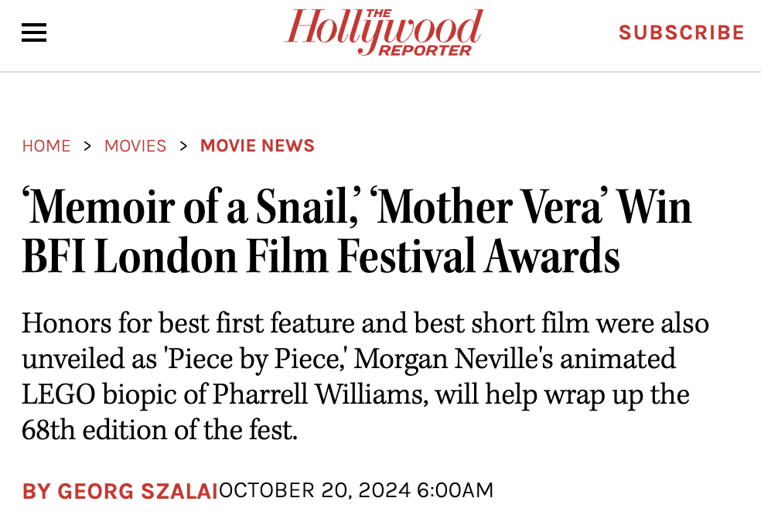Click 'BFI London Film Festival Awards' headline text
Screen dimensions: 761x532
click(321, 257)
